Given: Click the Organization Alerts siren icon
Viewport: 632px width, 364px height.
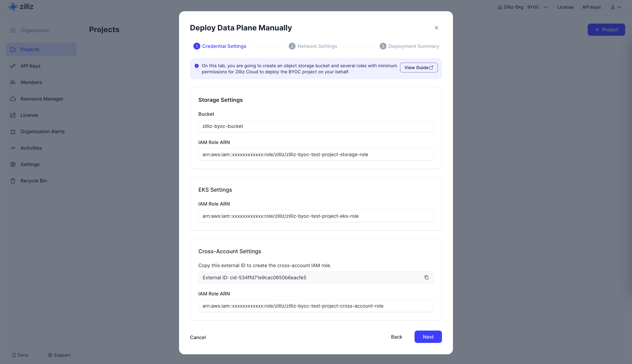Looking at the screenshot, I should tap(13, 131).
